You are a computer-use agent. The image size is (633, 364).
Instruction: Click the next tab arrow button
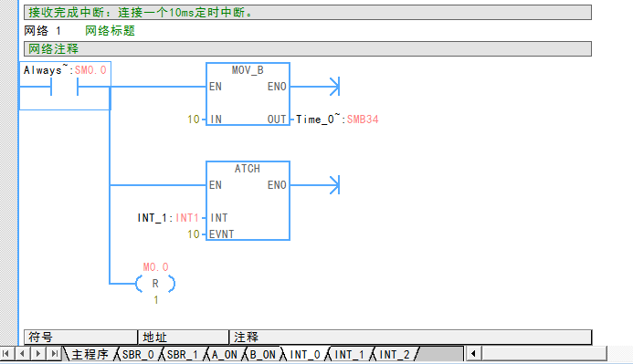[38, 354]
